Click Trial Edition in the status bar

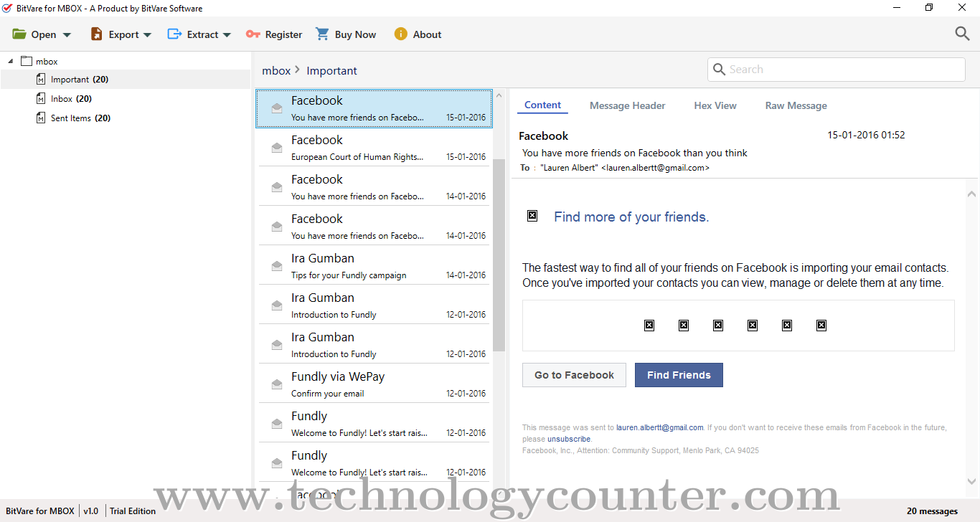(133, 511)
